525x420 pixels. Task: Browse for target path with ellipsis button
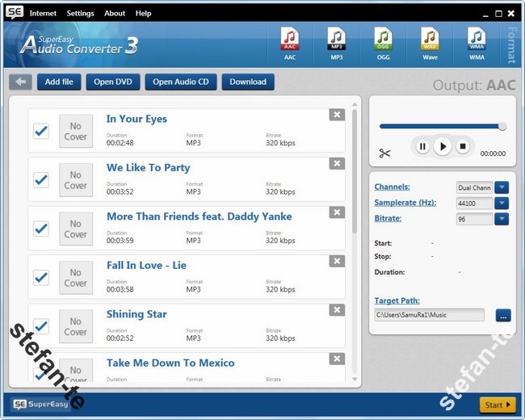click(x=502, y=315)
